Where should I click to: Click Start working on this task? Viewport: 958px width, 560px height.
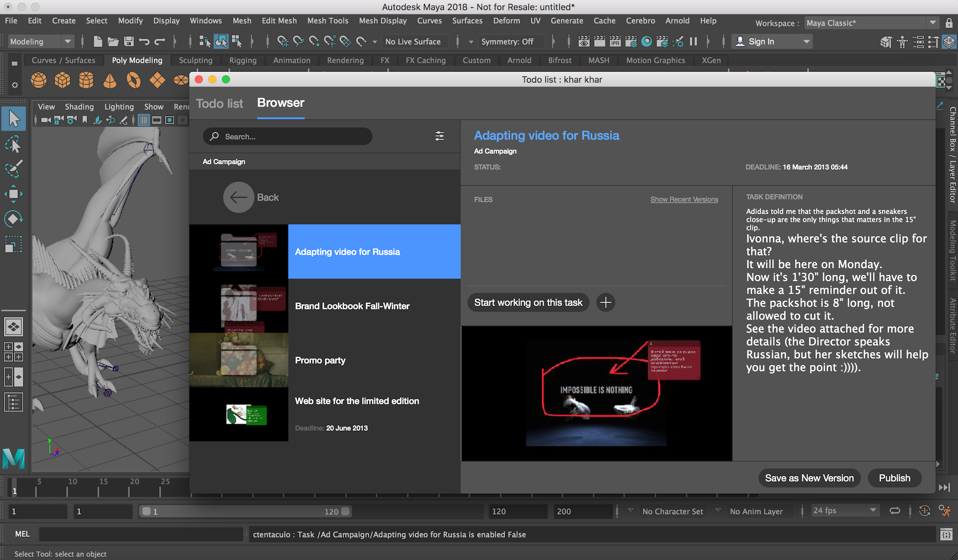tap(528, 303)
